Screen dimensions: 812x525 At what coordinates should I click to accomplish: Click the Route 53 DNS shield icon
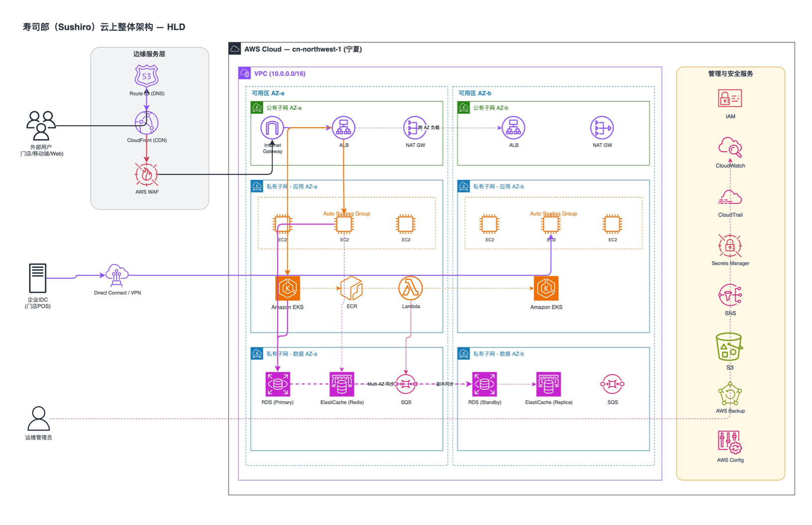point(146,76)
